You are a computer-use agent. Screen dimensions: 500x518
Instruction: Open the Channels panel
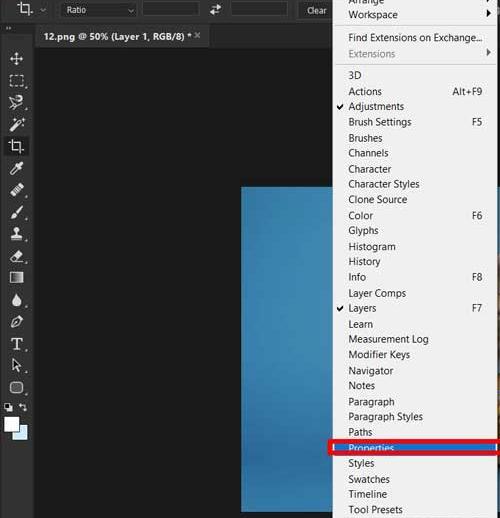(x=415, y=153)
